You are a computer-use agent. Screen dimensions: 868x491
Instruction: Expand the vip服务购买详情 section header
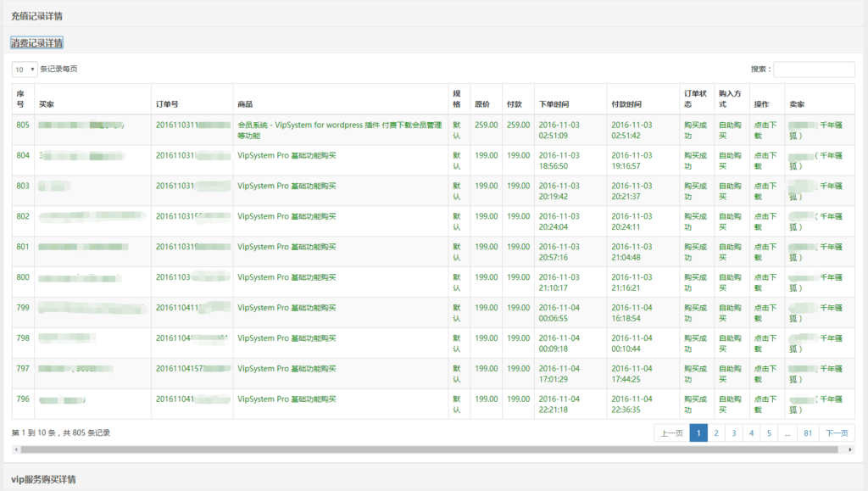(x=43, y=479)
